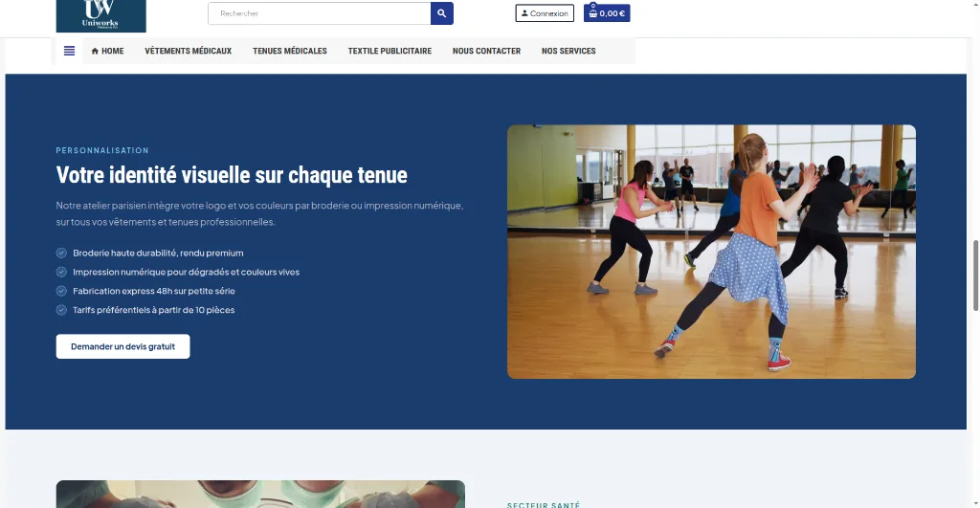The height and width of the screenshot is (508, 980).
Task: Click the PERSONNALISATION label
Action: click(102, 150)
